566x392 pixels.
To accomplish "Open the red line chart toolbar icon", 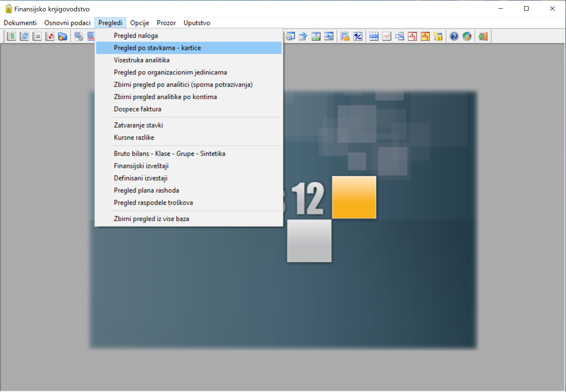I will click(387, 37).
